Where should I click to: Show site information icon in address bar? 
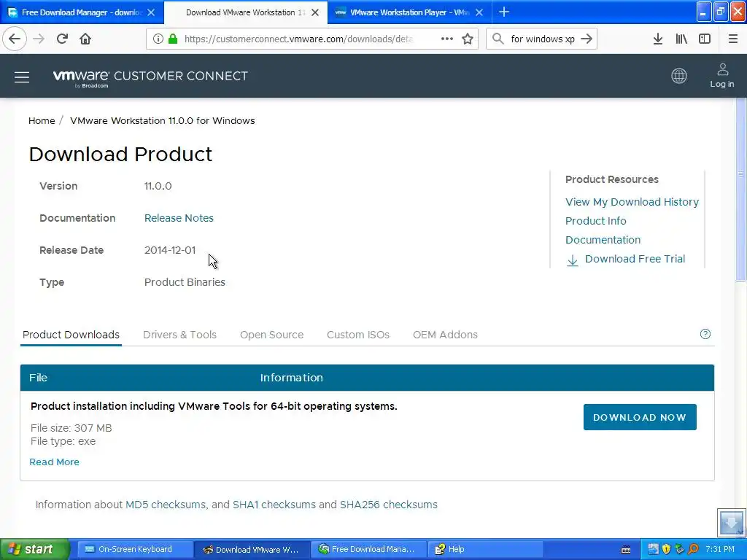tap(158, 39)
